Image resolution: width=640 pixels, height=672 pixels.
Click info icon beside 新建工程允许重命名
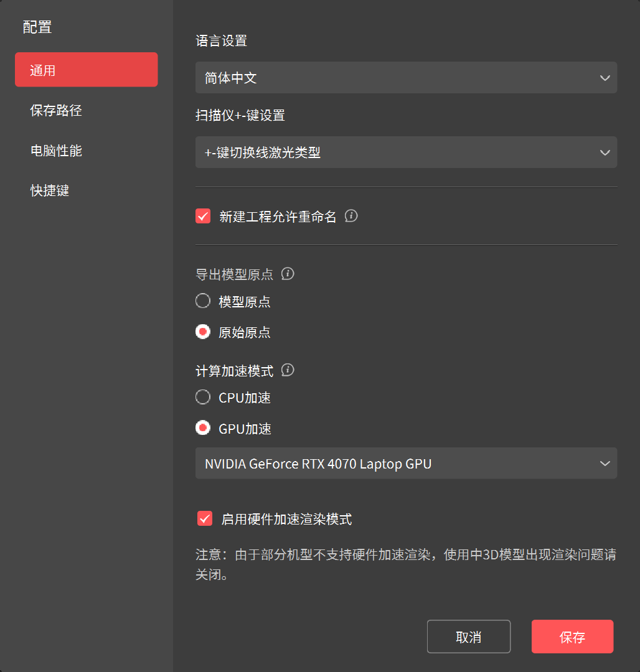click(351, 217)
